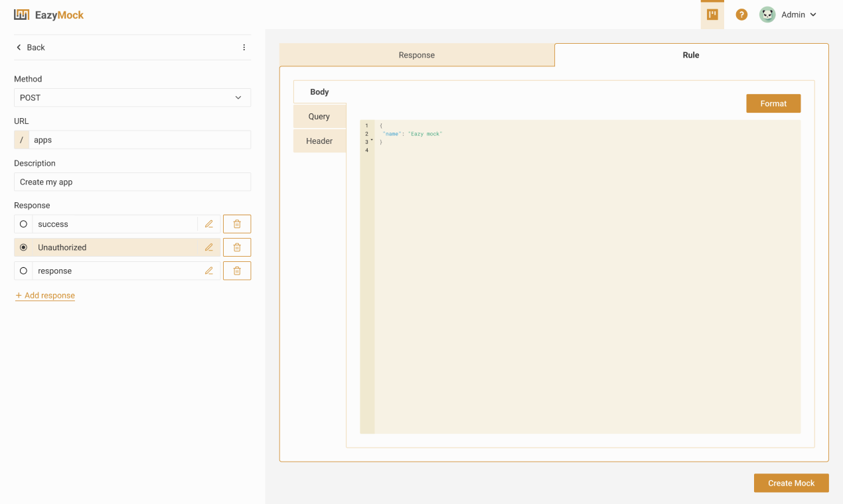The height and width of the screenshot is (504, 843).
Task: Click the URL slash prefix box
Action: point(21,140)
